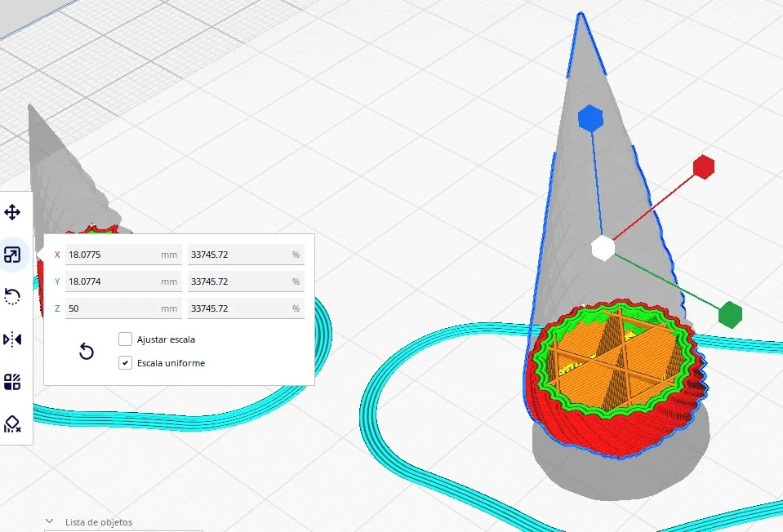Select the Move tool
Viewport: 783px width, 532px height.
tap(12, 211)
